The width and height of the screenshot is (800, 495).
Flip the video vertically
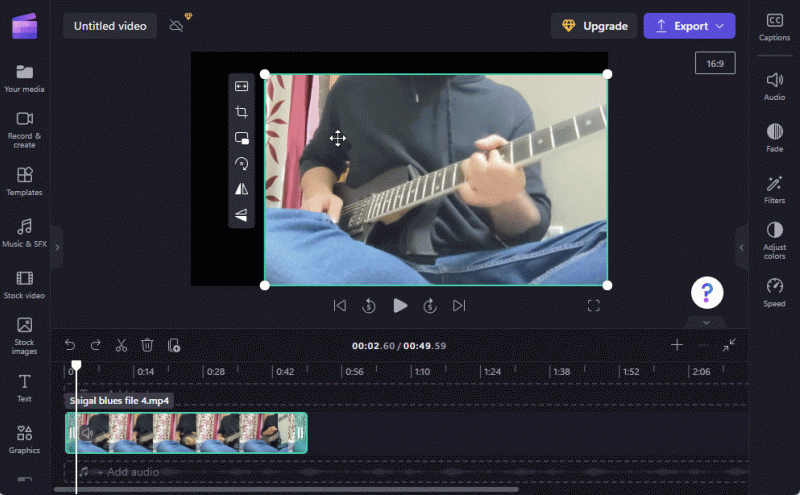(241, 215)
